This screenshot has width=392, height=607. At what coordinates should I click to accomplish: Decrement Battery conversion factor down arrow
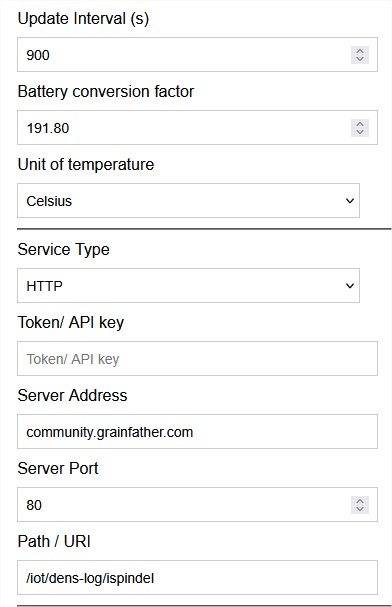(x=360, y=132)
